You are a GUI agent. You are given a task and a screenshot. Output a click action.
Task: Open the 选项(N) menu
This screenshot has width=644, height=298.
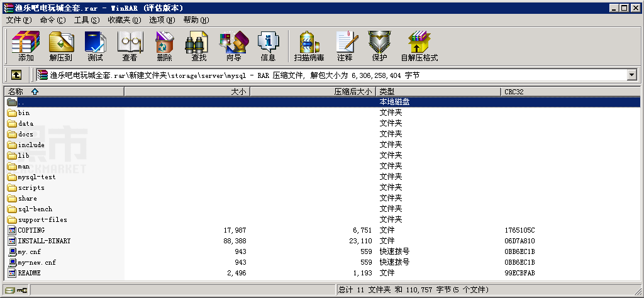coord(162,20)
